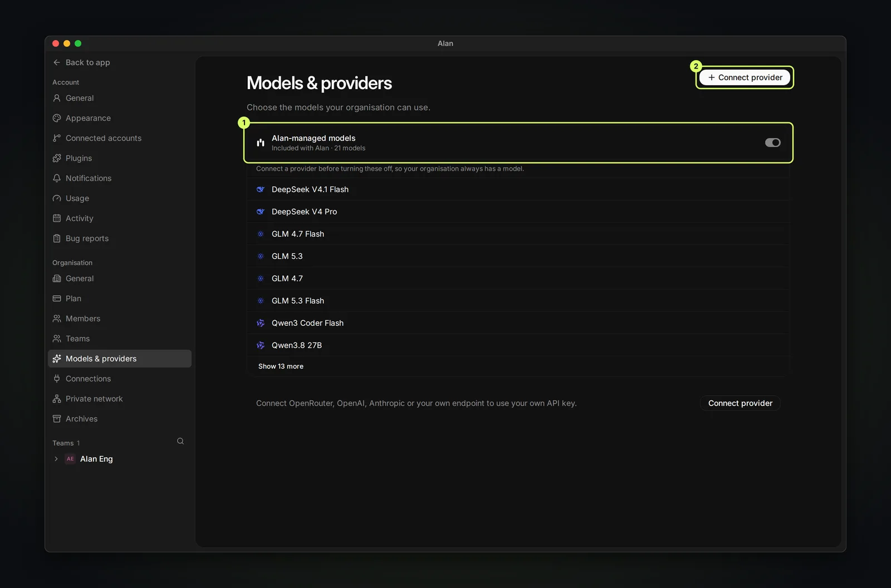The image size is (891, 588).
Task: Expand the list with Show 13 more
Action: (x=281, y=366)
